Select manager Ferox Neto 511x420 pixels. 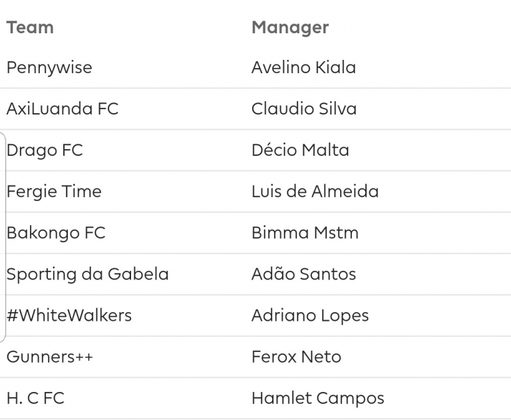point(296,357)
